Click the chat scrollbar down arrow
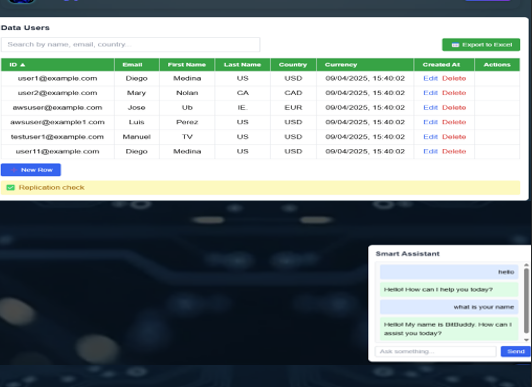This screenshot has height=387, width=532. click(x=526, y=340)
